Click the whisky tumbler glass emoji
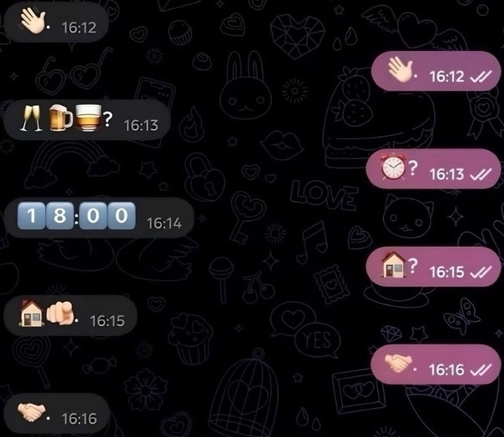This screenshot has width=504, height=437. click(88, 118)
